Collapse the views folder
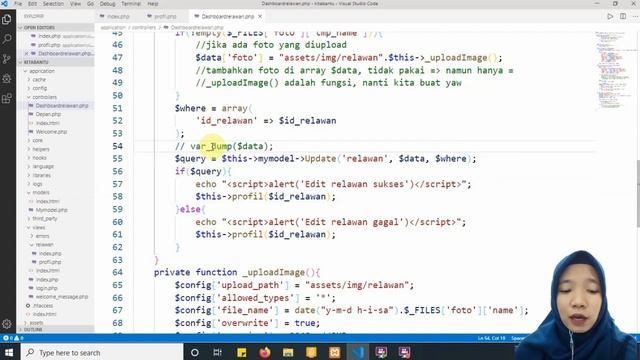 39,227
